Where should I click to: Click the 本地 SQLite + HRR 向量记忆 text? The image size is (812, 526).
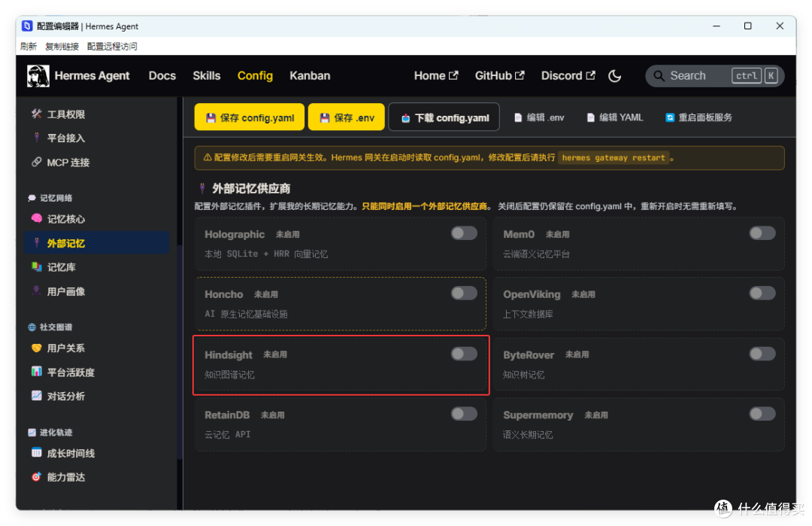click(266, 254)
